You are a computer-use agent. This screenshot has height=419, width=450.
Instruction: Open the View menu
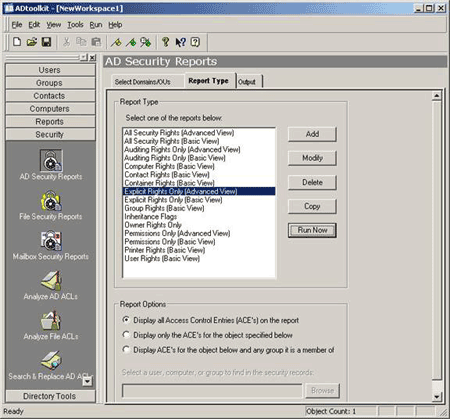[54, 25]
